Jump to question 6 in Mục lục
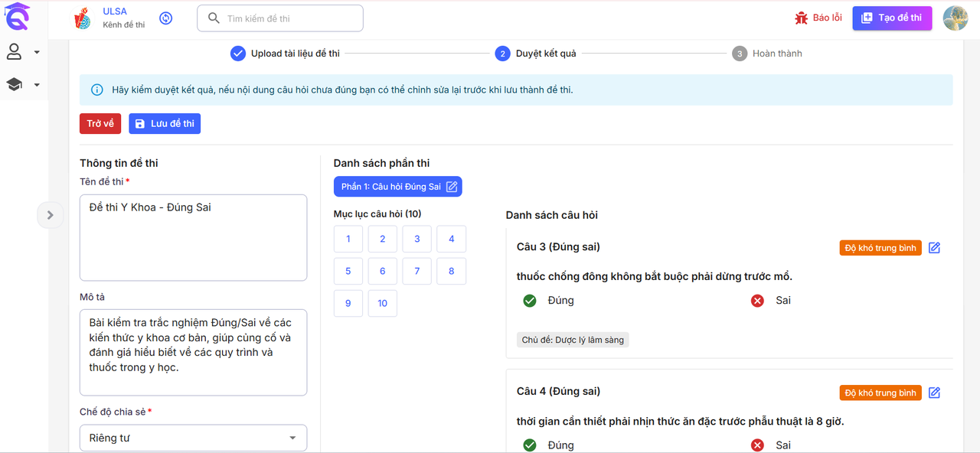980x453 pixels. coord(383,271)
